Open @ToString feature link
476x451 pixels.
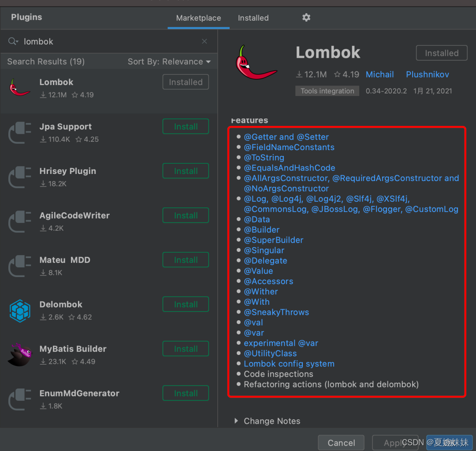(x=264, y=157)
